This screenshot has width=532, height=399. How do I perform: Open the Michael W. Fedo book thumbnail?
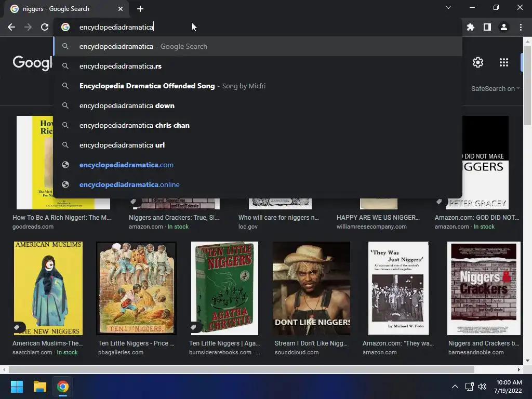(x=398, y=288)
